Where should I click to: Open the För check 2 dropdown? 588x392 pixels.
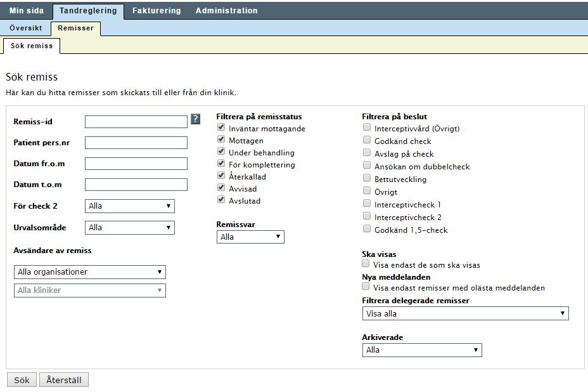130,206
